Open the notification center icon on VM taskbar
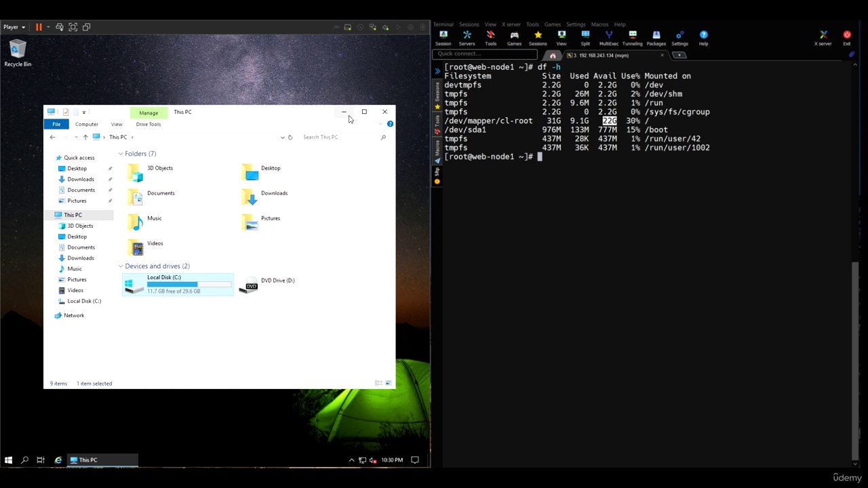Viewport: 868px width, 488px height. pyautogui.click(x=415, y=460)
